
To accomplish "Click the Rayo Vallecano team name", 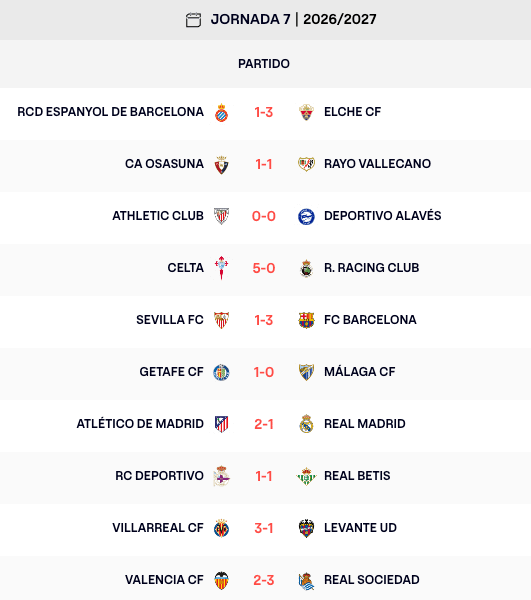I will [377, 164].
